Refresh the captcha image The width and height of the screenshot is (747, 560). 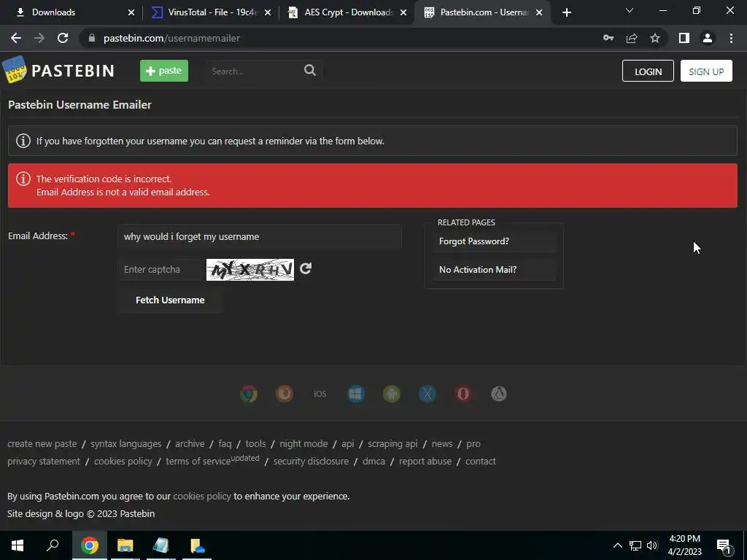[306, 268]
